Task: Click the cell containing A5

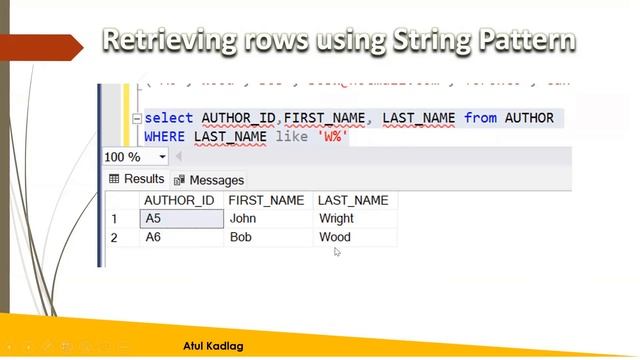Action: [182, 219]
